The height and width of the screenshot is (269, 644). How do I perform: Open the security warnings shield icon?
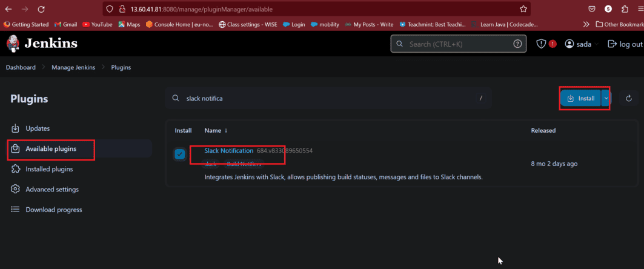click(x=542, y=44)
